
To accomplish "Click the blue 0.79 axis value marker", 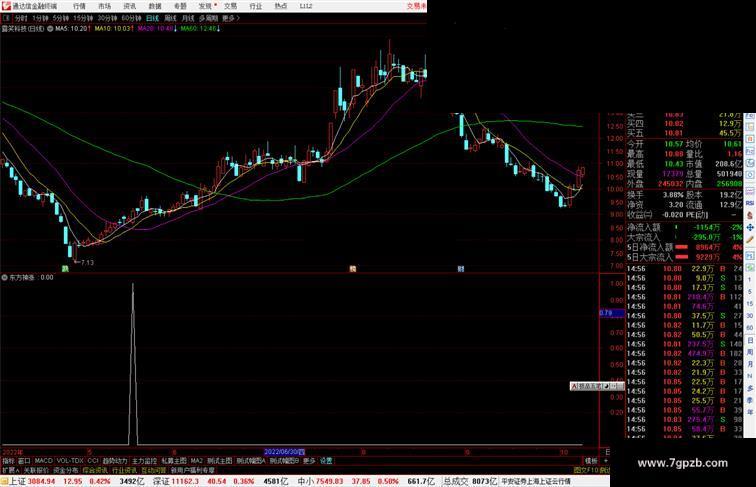I will point(611,313).
